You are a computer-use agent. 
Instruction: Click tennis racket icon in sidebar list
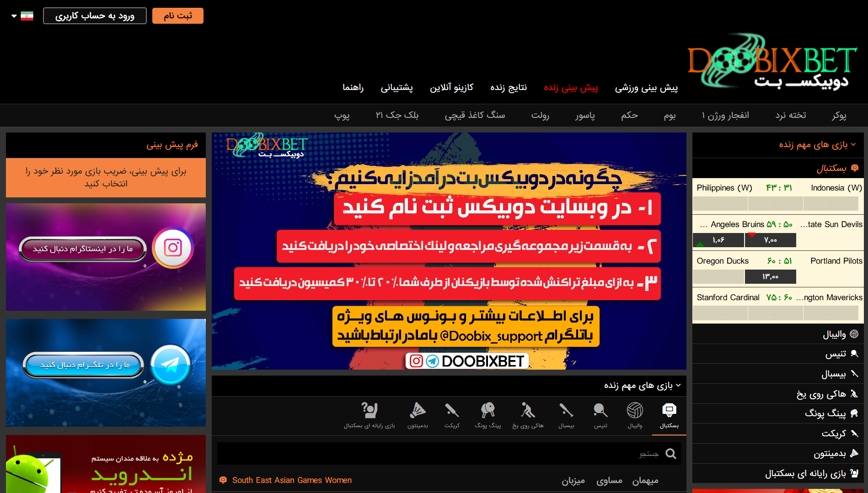click(x=854, y=354)
